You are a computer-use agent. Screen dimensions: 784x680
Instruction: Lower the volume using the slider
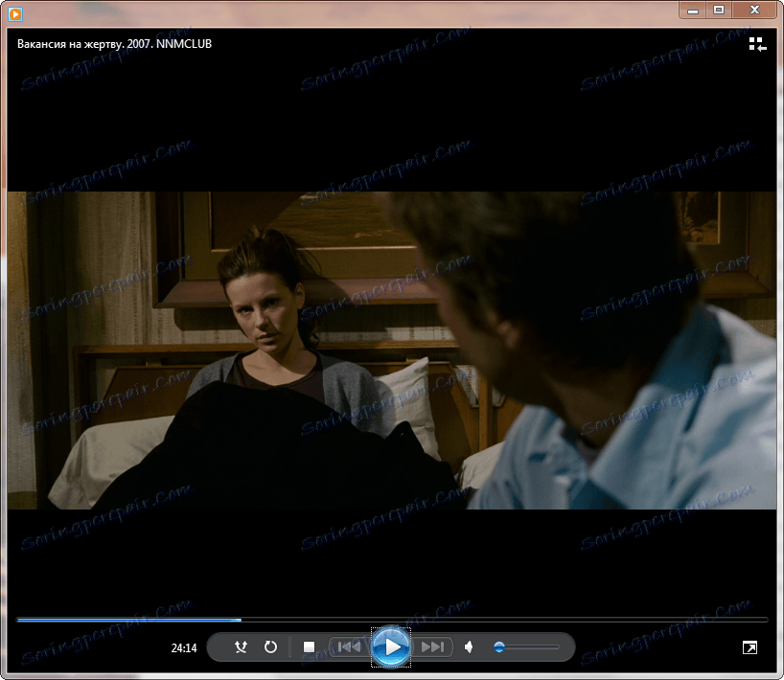499,647
